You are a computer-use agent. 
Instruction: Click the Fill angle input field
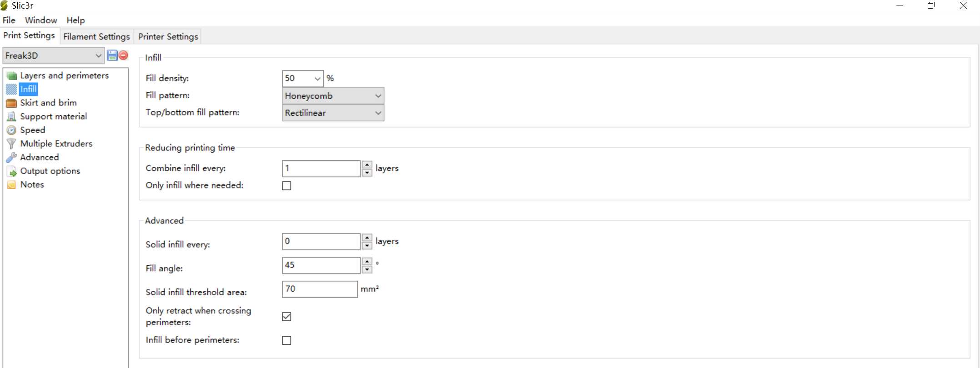pyautogui.click(x=321, y=265)
